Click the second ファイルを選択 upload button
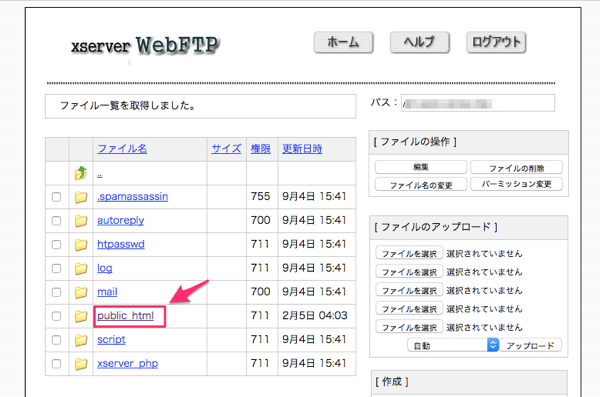This screenshot has width=600, height=397. (409, 271)
